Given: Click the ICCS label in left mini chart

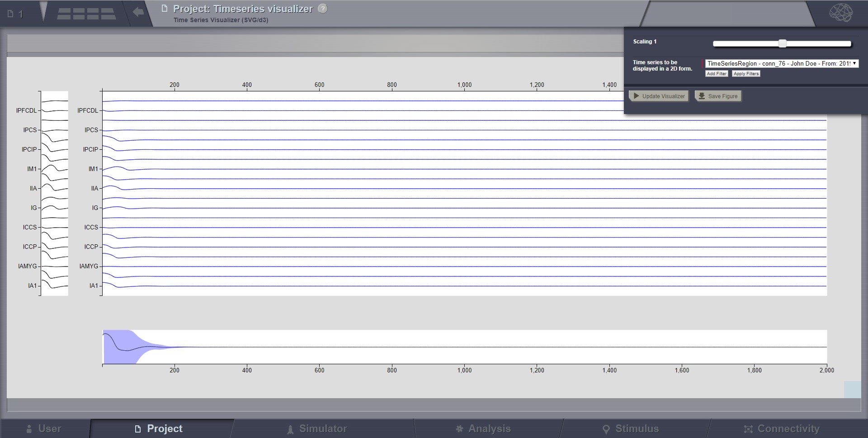Looking at the screenshot, I should (30, 227).
